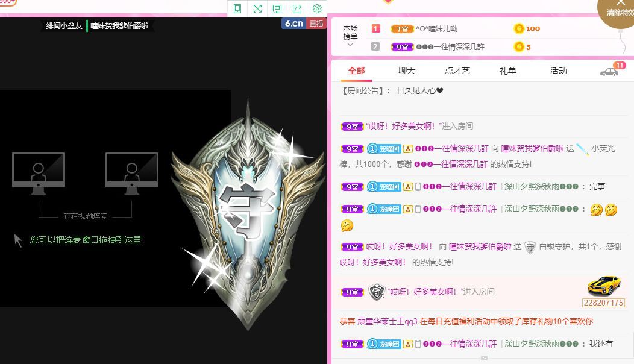Click the 宠瞳团 fan badge in 小荧光棒 gift message
The width and height of the screenshot is (634, 364).
(384, 149)
